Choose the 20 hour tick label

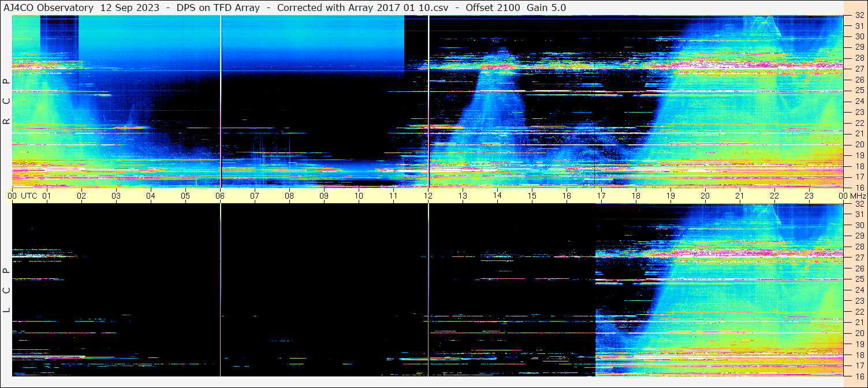(705, 196)
